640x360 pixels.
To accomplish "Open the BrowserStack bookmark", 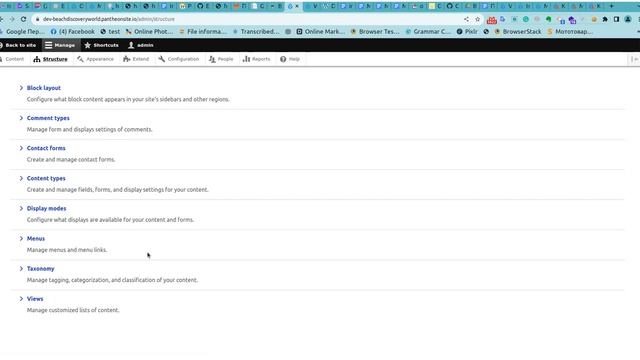I will [x=518, y=31].
